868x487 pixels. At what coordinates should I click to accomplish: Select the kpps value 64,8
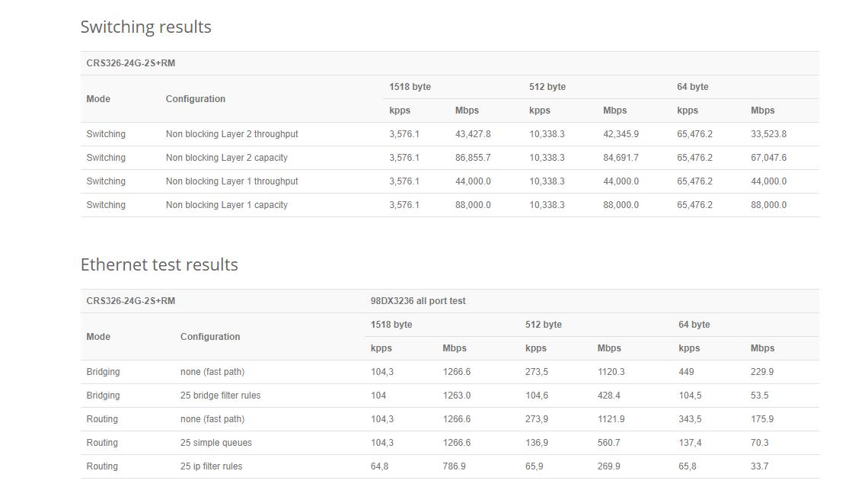(379, 466)
